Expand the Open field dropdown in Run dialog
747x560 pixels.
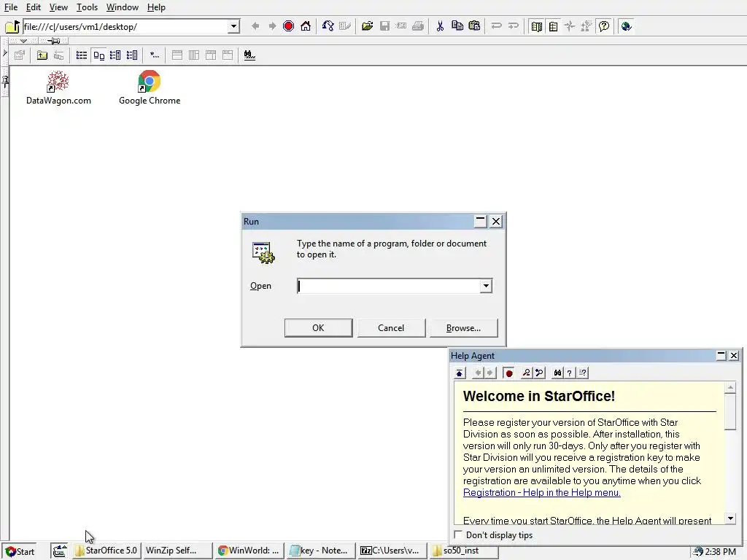(x=485, y=286)
